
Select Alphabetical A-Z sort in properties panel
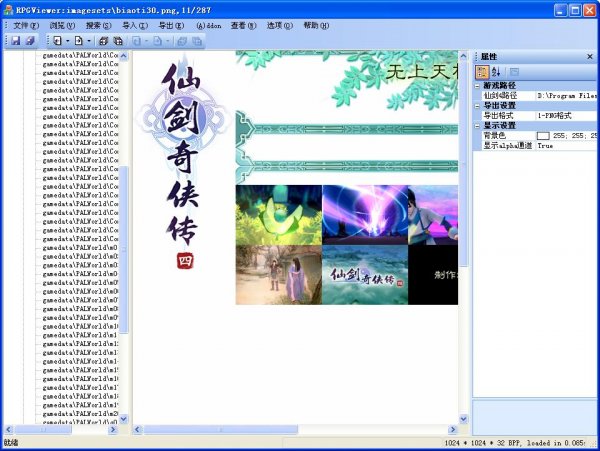[x=496, y=72]
